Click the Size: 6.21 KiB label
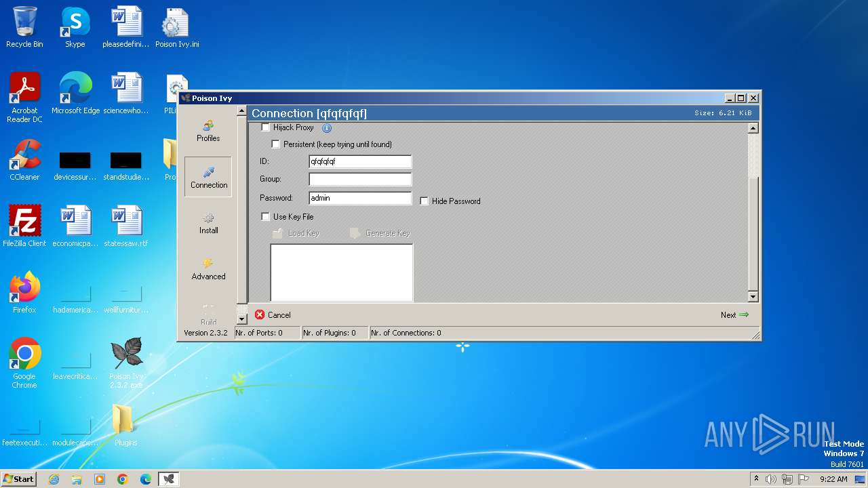This screenshot has height=488, width=868. click(x=723, y=113)
